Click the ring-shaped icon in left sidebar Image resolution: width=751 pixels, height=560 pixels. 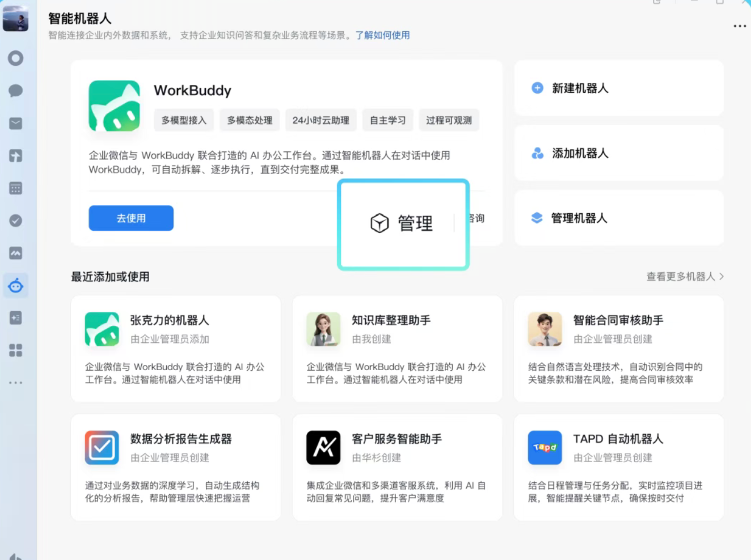point(16,58)
